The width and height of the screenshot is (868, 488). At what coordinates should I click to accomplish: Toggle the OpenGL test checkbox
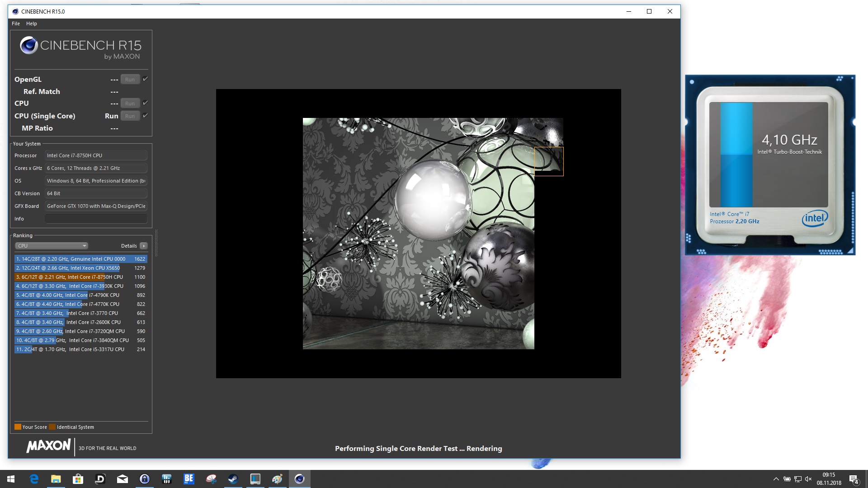tap(145, 79)
